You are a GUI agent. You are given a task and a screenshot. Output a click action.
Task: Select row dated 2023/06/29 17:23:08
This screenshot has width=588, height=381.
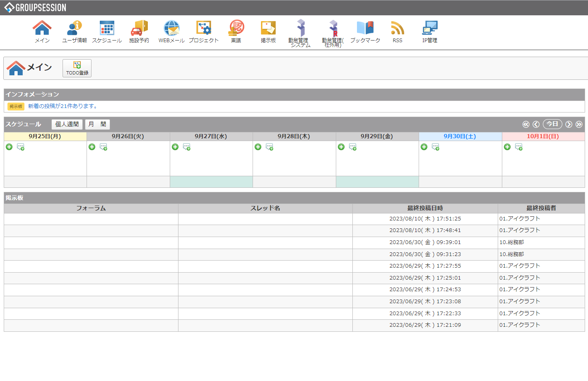[x=294, y=302]
